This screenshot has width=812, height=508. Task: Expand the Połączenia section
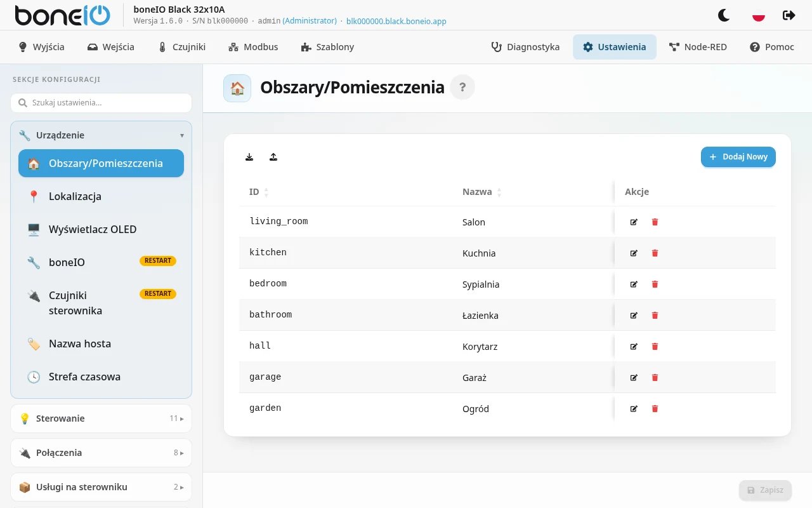[x=101, y=453]
